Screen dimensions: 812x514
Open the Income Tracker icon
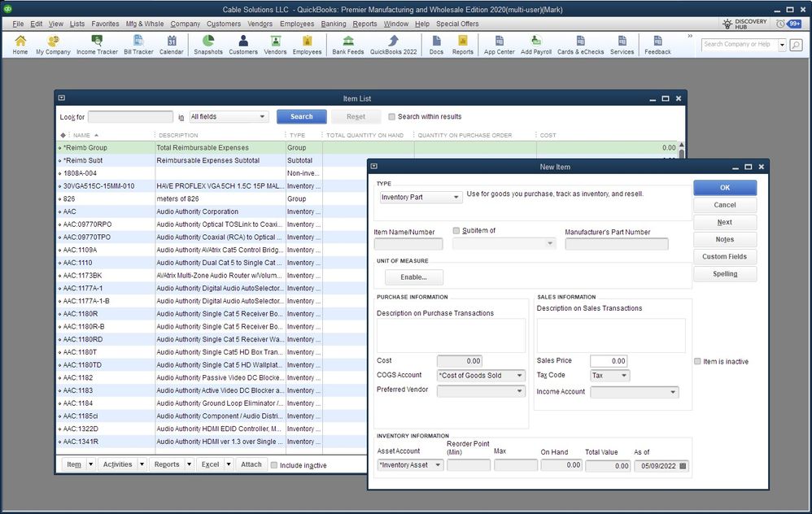pos(97,45)
